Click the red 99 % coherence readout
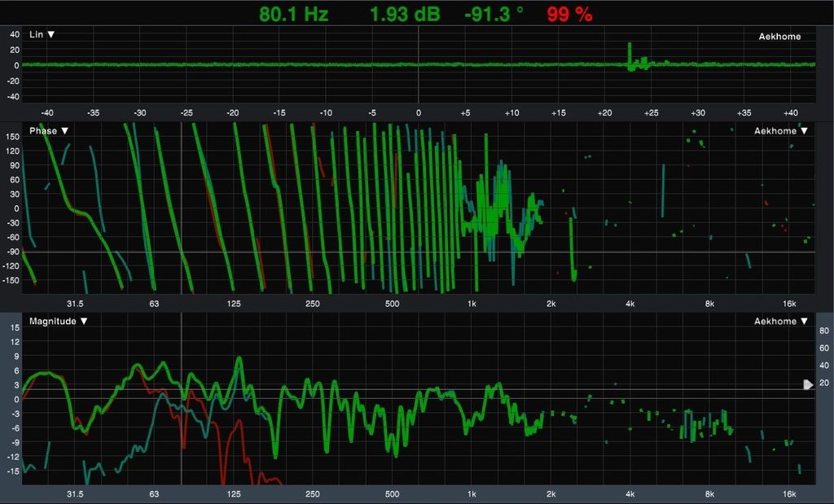This screenshot has height=504, width=834. point(569,15)
